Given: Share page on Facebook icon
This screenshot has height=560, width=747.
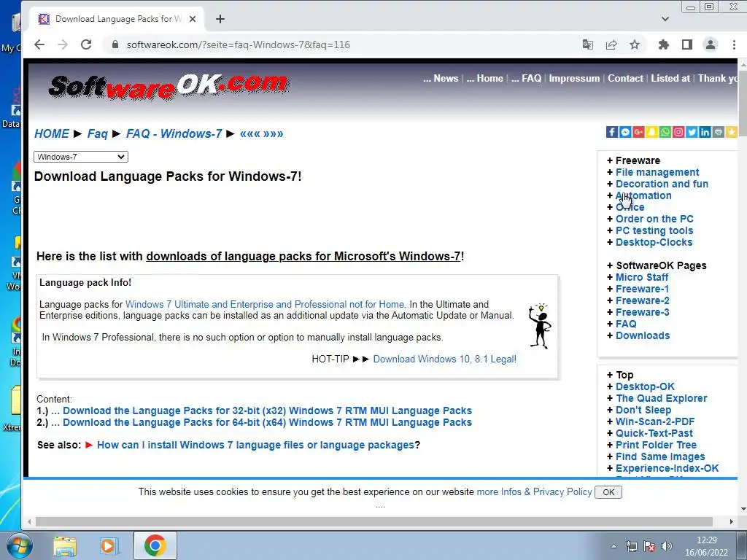Looking at the screenshot, I should click(x=612, y=132).
